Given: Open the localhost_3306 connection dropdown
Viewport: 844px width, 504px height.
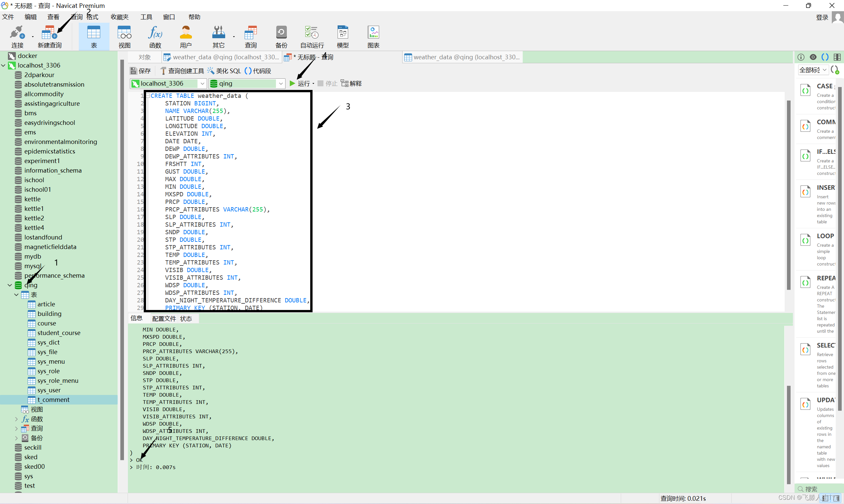Looking at the screenshot, I should tap(202, 84).
